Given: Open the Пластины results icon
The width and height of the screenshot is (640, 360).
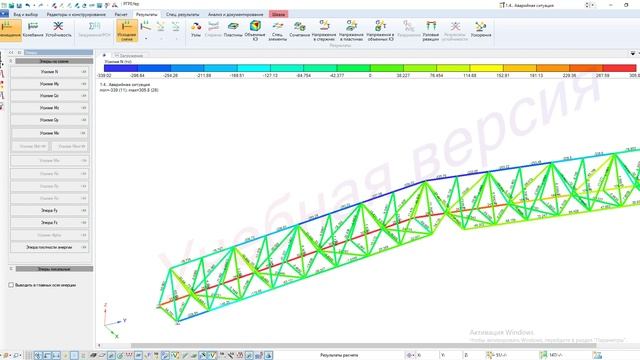Looking at the screenshot, I should click(x=233, y=30).
